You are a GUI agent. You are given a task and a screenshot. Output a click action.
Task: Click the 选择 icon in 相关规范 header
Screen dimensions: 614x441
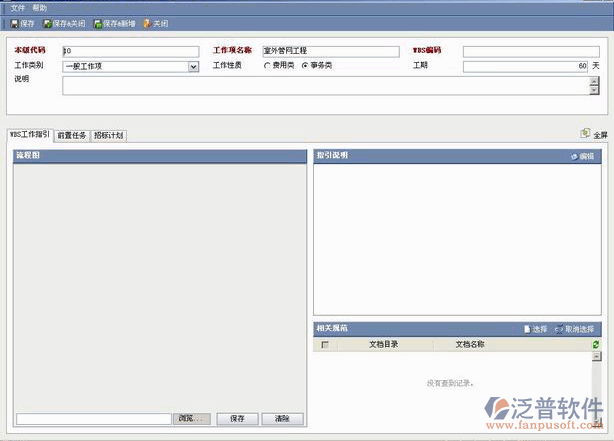527,329
